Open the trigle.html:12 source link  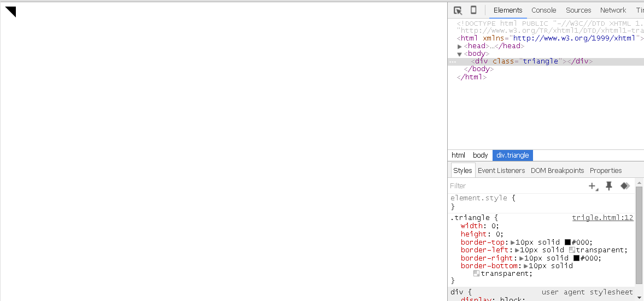click(x=602, y=218)
